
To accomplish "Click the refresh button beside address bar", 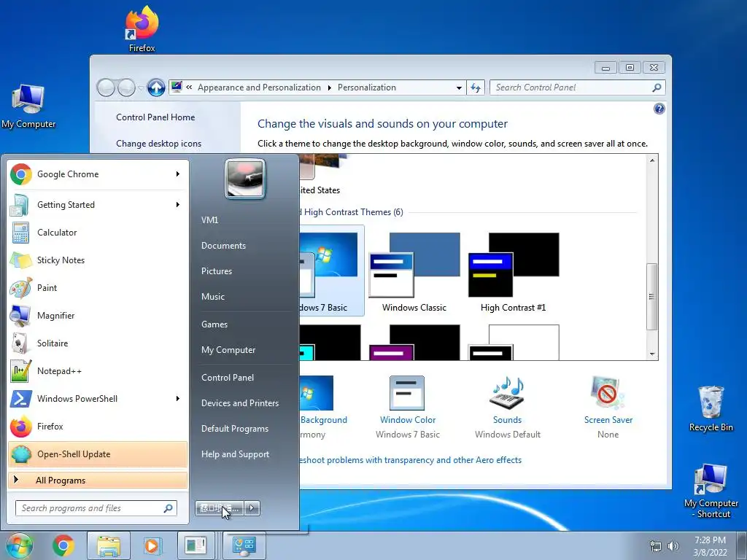I will [x=476, y=87].
